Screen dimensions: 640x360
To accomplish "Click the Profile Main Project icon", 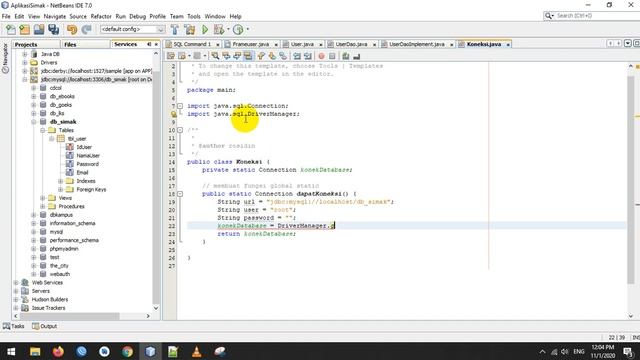I will (238, 29).
